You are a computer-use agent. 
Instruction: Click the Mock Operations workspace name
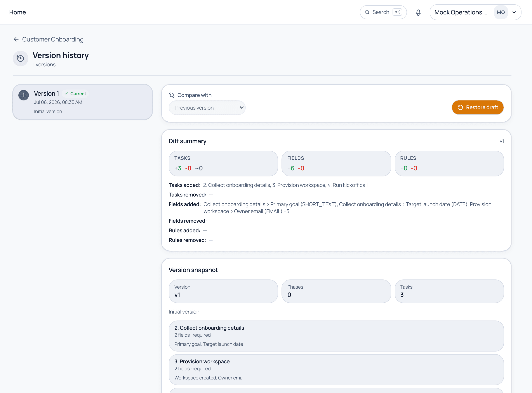(x=461, y=12)
